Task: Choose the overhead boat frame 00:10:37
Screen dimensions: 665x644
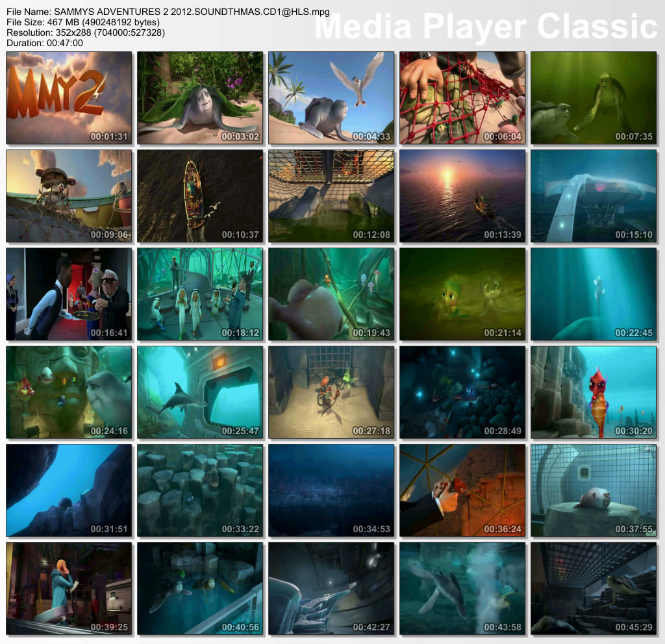Action: tap(200, 196)
